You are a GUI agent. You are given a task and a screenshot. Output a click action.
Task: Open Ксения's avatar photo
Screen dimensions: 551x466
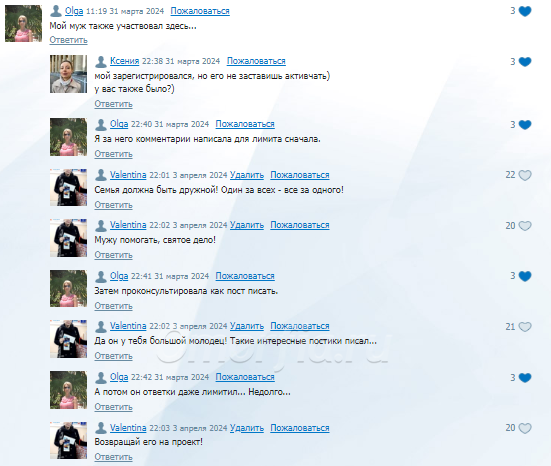coord(68,74)
